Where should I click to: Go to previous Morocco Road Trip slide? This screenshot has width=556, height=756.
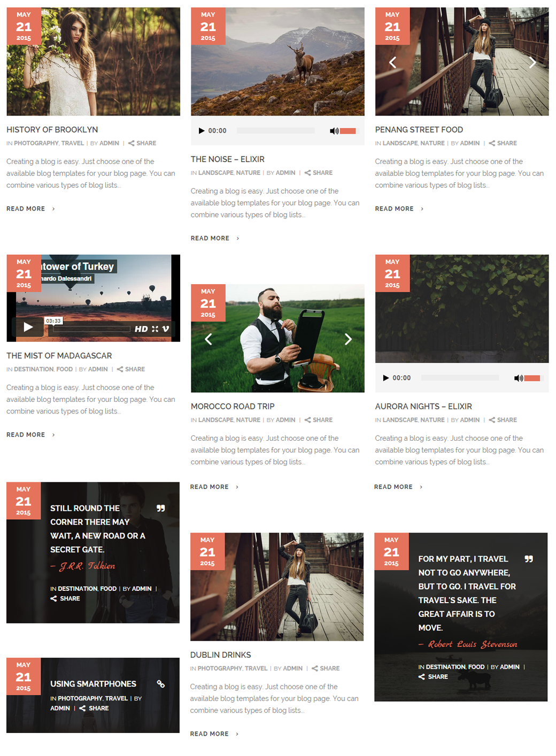coord(208,339)
